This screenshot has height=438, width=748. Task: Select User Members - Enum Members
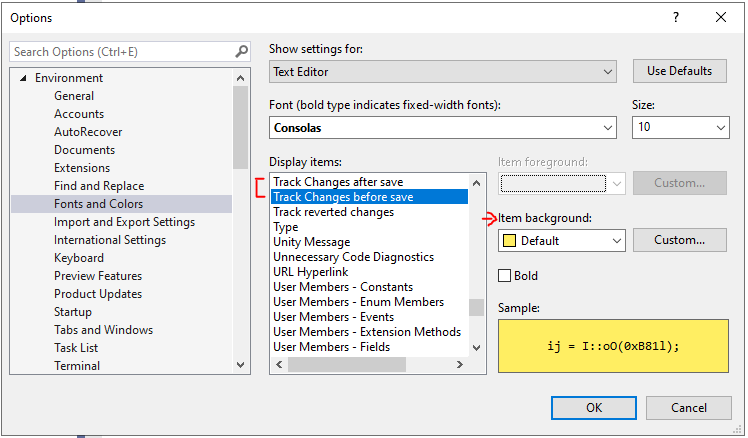tap(358, 302)
